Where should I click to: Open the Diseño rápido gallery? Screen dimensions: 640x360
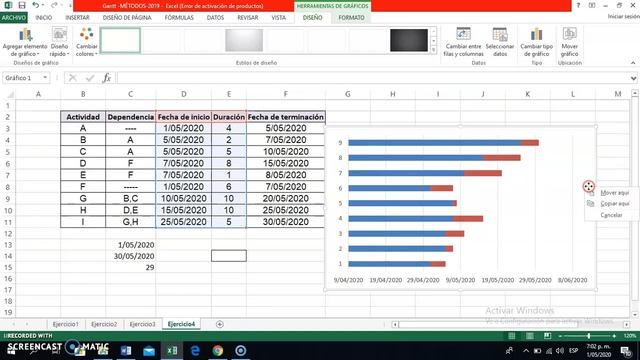pos(59,42)
